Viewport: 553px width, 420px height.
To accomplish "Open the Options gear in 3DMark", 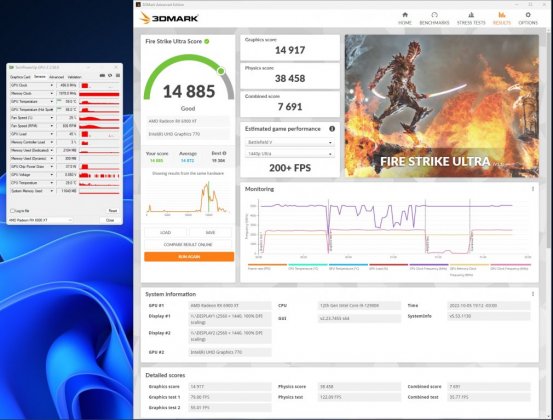I will point(528,18).
